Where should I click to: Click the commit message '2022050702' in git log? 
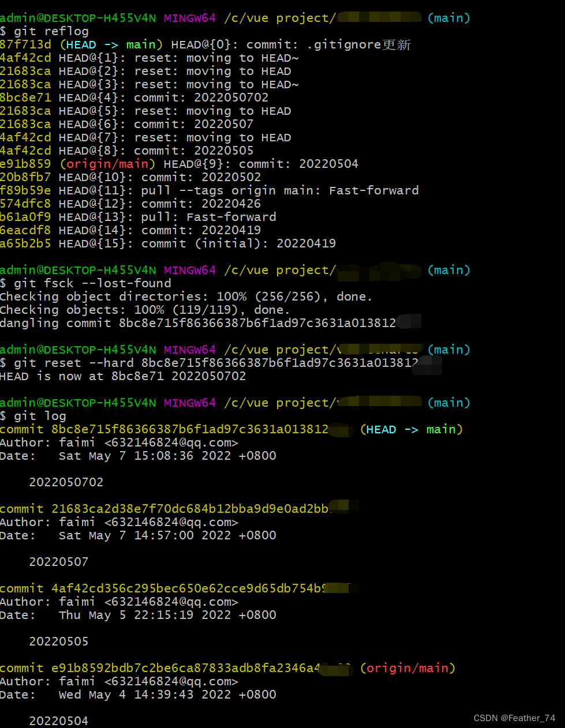point(66,482)
